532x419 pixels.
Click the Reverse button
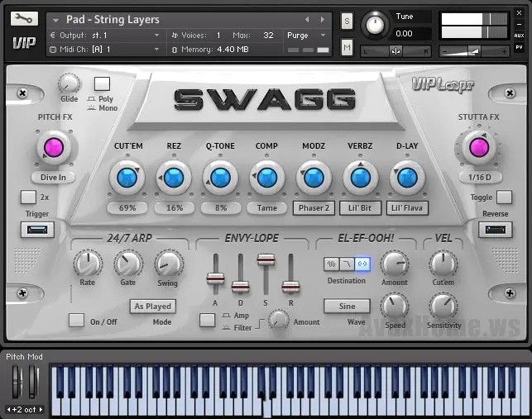(495, 230)
